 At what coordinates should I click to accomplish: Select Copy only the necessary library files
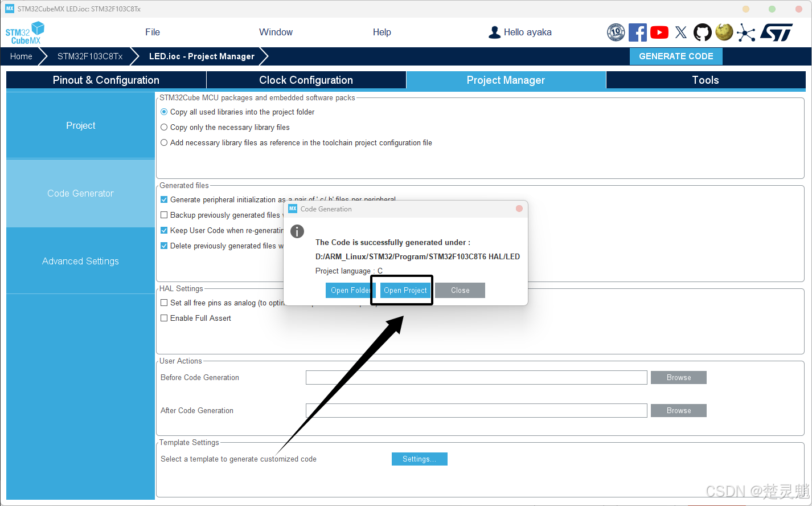[164, 127]
